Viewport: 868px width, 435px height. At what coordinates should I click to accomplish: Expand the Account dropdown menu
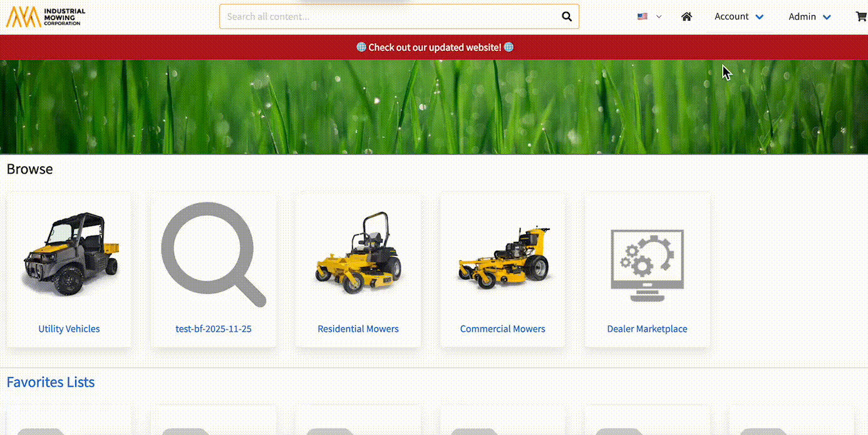[x=739, y=17]
